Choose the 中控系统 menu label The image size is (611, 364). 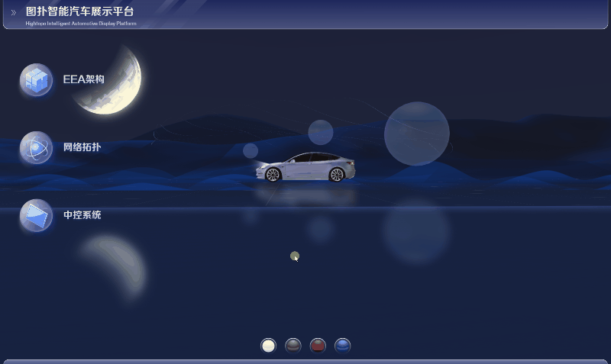[82, 215]
